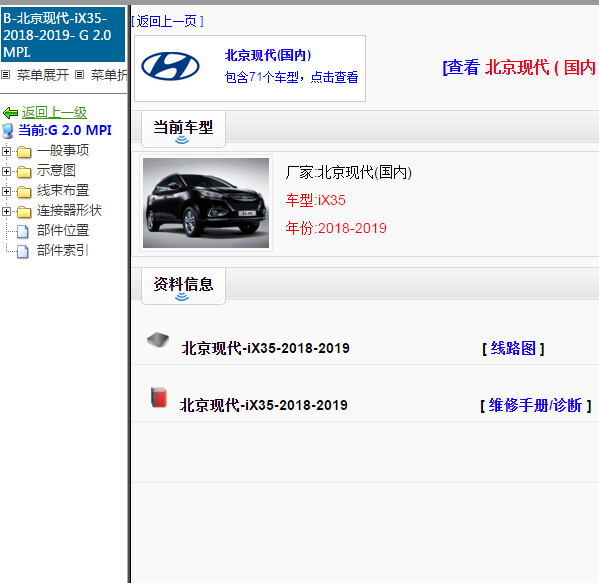The height and width of the screenshot is (583, 599).
Task: Click the 菜单折叠 list icon
Action: pos(79,74)
